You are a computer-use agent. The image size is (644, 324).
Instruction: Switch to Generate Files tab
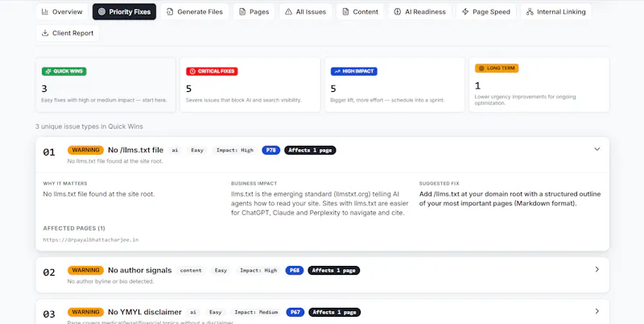195,12
